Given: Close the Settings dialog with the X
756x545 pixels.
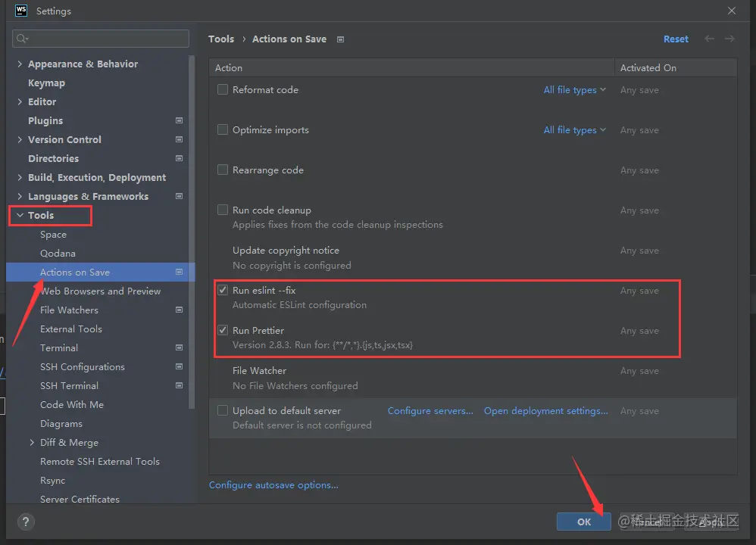Looking at the screenshot, I should pyautogui.click(x=732, y=11).
